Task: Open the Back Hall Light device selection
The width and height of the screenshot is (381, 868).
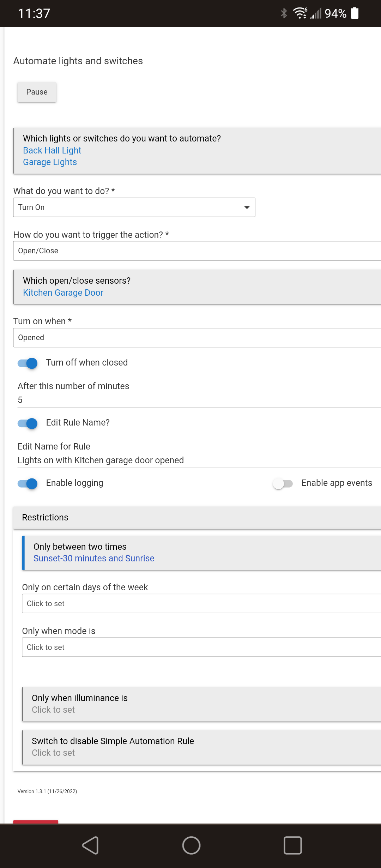Action: click(x=52, y=151)
